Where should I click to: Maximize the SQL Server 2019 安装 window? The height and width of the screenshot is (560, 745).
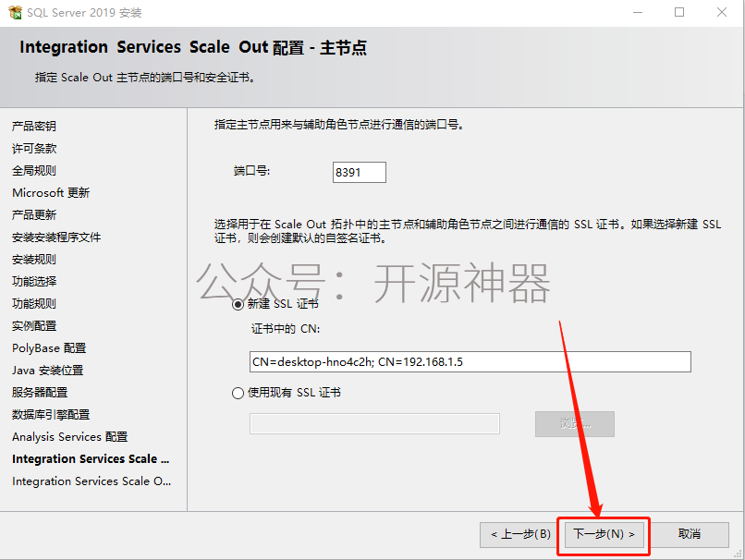point(679,12)
